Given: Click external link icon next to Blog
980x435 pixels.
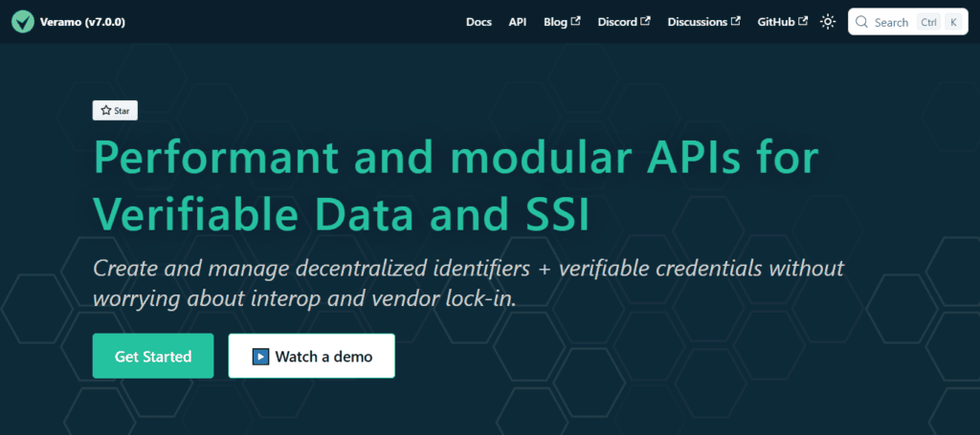Looking at the screenshot, I should [575, 21].
